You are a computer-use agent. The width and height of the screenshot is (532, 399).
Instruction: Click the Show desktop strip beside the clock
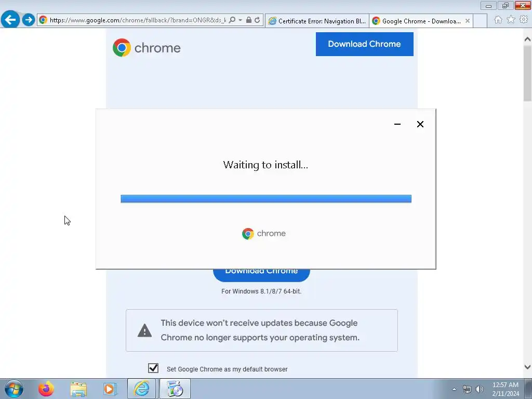point(528,389)
